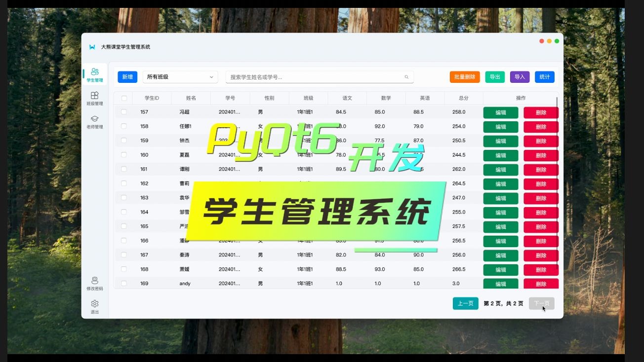Open 班级管理 panel from sidebar
Screen dimensions: 644x362
point(94,99)
